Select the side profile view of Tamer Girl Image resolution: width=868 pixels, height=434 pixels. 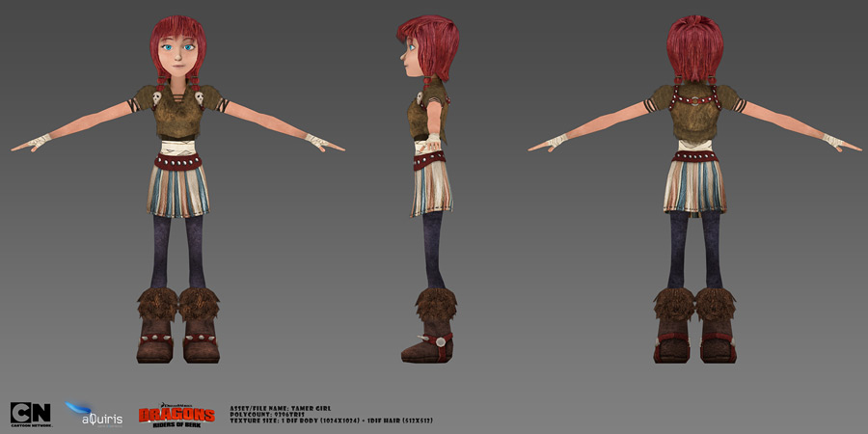pyautogui.click(x=429, y=189)
